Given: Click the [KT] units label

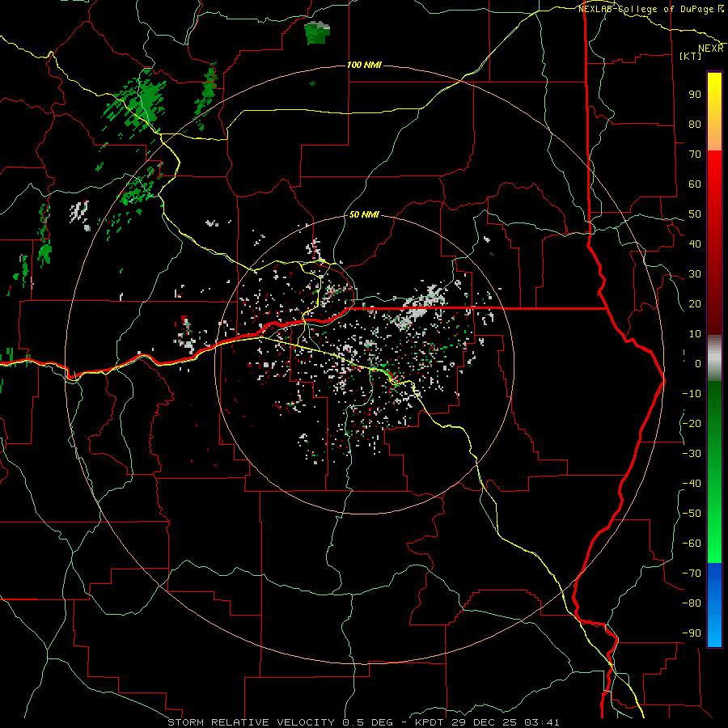Looking at the screenshot, I should tap(691, 56).
